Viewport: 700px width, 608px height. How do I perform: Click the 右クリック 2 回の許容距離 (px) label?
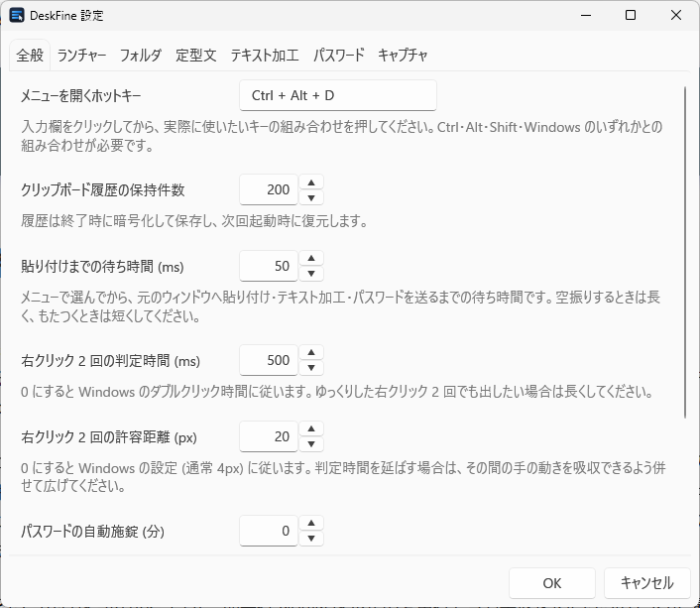[x=109, y=437]
